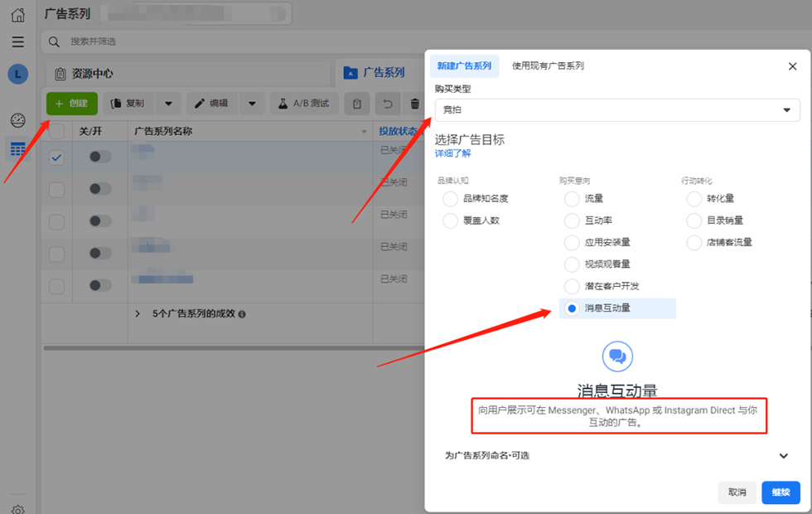Open the dropdown arrow next to 复制
This screenshot has width=812, height=514.
click(168, 104)
